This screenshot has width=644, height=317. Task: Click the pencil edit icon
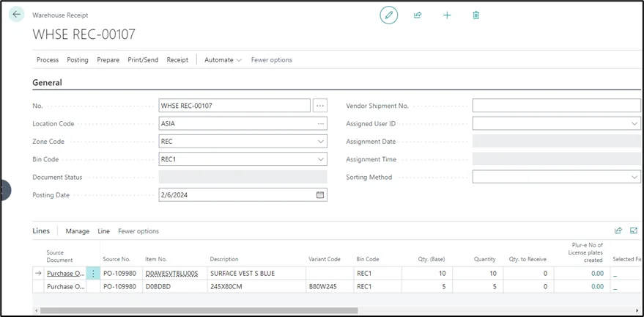(x=388, y=15)
